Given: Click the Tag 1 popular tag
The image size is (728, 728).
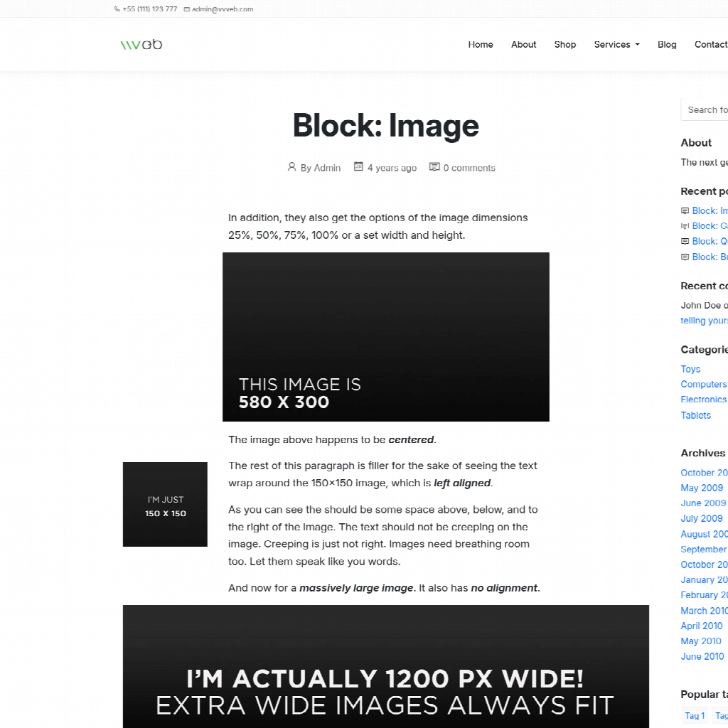Looking at the screenshot, I should (x=695, y=716).
